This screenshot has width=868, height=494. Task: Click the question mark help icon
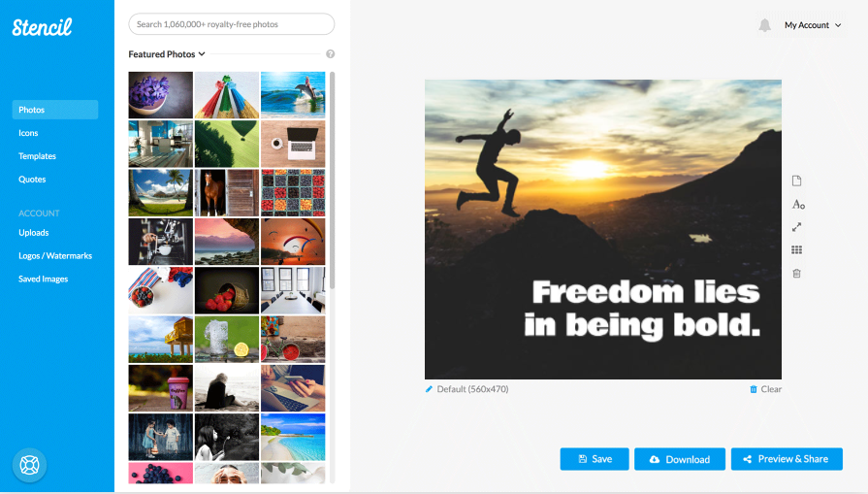click(x=331, y=53)
